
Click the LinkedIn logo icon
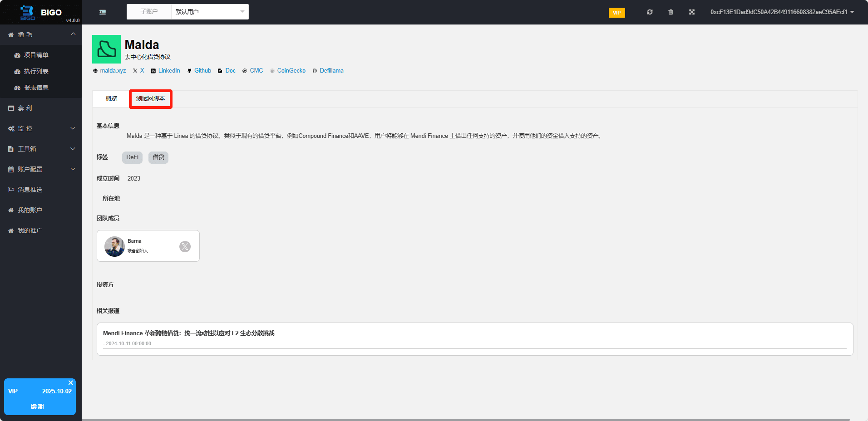click(153, 71)
